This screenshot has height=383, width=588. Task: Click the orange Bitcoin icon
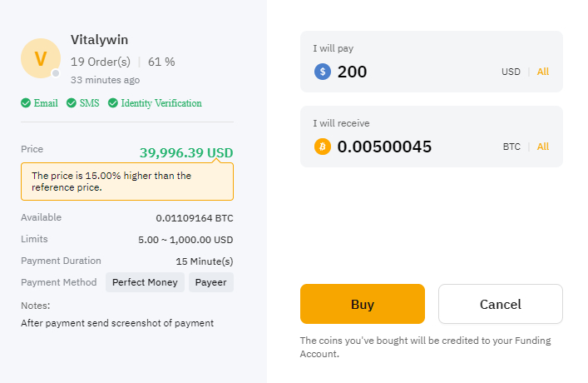coord(323,147)
